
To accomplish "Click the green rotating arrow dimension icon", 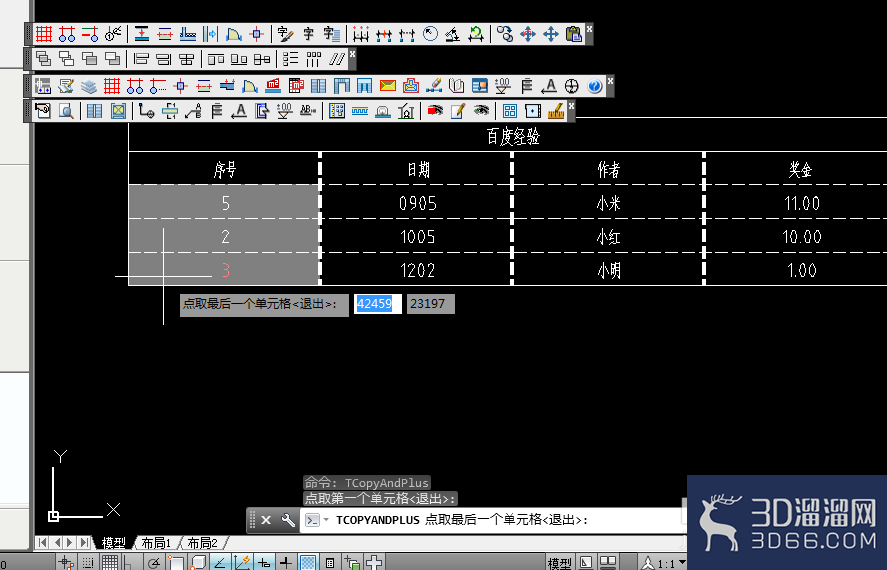I will (476, 34).
